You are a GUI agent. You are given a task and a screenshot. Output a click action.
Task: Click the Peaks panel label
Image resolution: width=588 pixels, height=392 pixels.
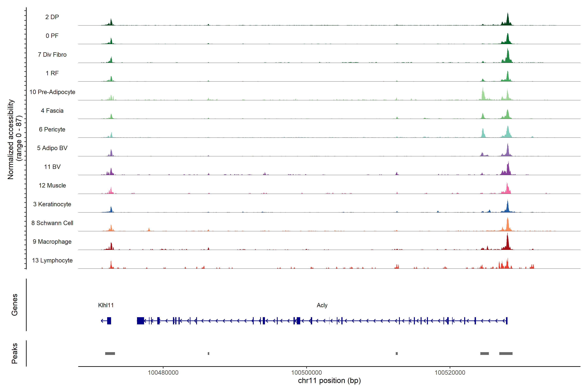coord(15,353)
